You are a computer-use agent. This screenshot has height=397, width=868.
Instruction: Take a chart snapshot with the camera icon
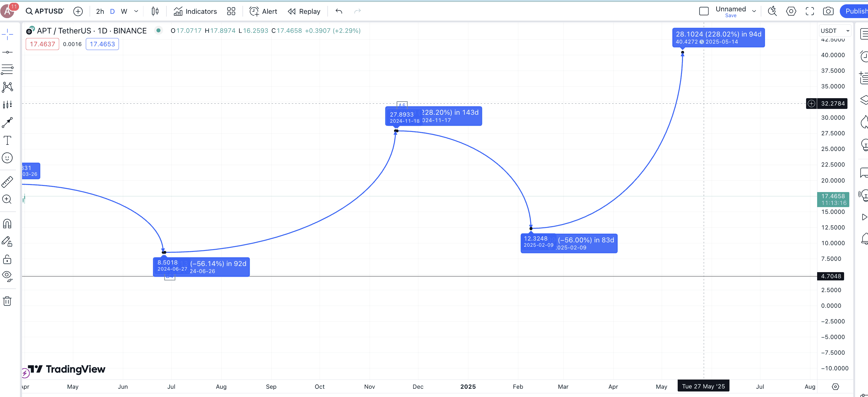(828, 11)
